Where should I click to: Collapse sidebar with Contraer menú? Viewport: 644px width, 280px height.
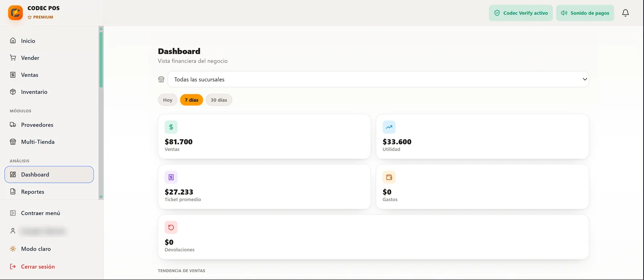[x=49, y=213]
